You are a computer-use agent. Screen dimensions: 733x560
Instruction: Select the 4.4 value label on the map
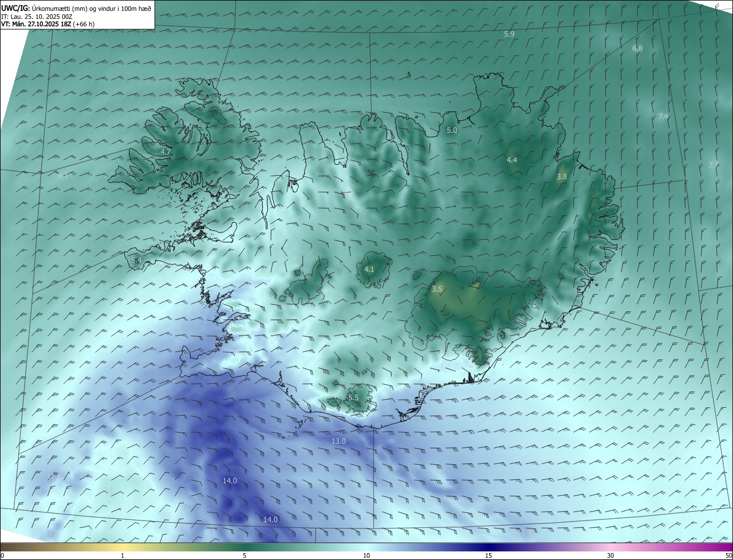coord(512,160)
